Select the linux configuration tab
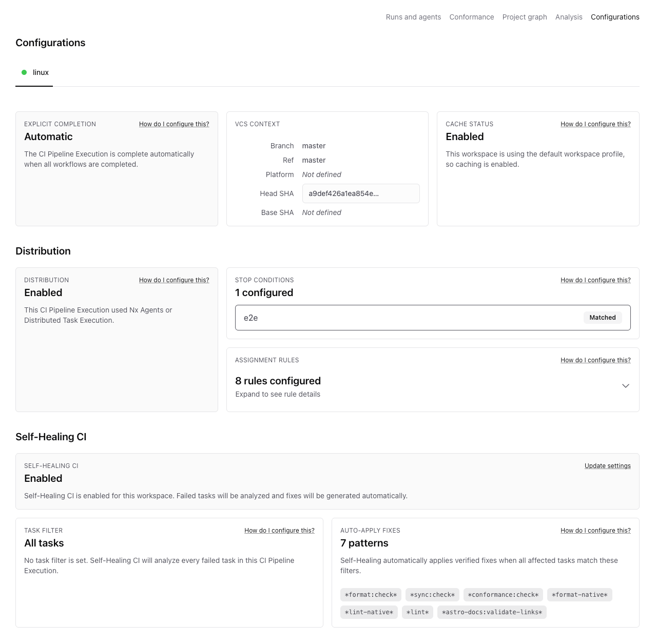This screenshot has height=644, width=656. (41, 72)
